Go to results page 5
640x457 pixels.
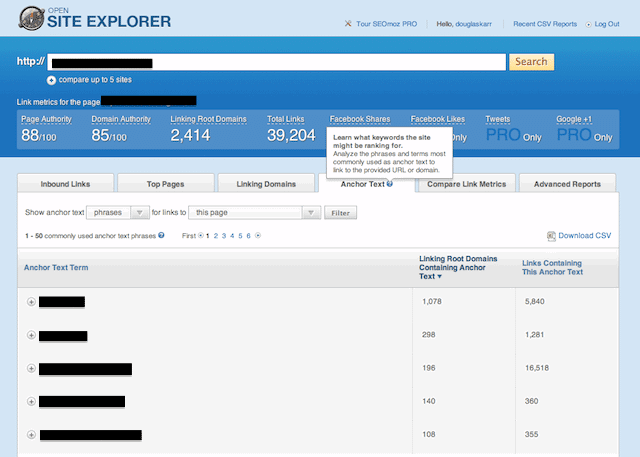pos(240,236)
